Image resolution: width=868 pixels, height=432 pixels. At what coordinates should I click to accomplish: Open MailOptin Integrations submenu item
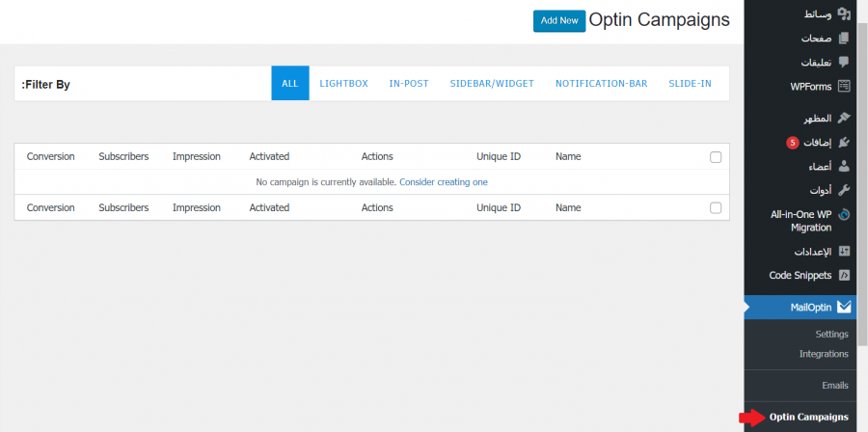point(824,354)
